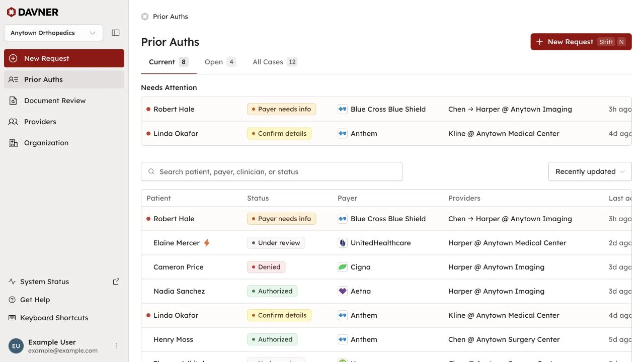Open Organization in the sidebar
This screenshot has width=644, height=362.
pos(64,143)
